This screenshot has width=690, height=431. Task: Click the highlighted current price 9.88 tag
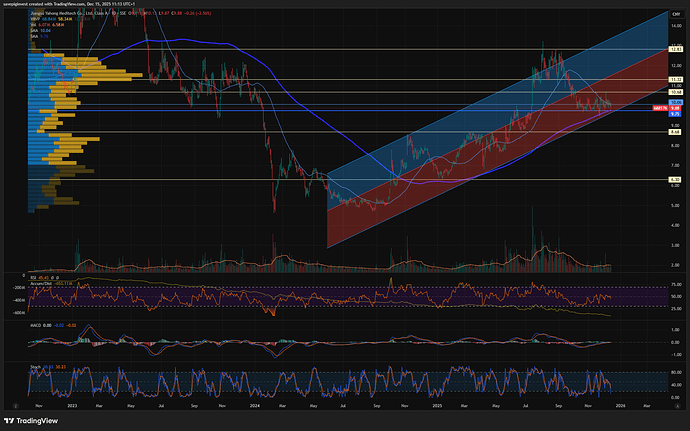pos(675,106)
